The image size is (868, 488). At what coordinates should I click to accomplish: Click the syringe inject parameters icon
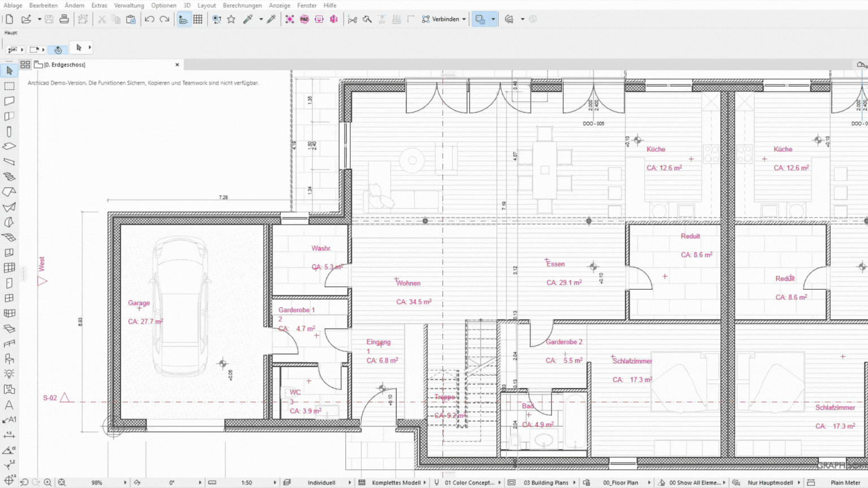(x=271, y=19)
